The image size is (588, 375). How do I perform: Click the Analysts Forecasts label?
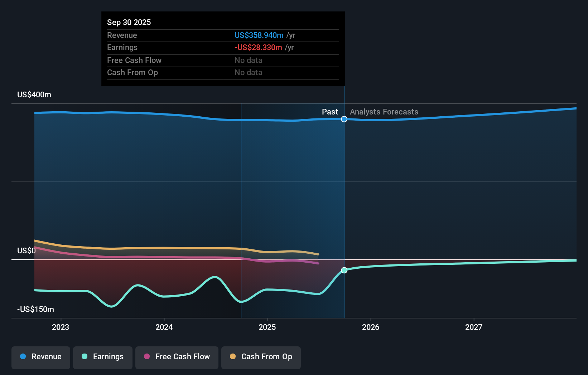[384, 112]
